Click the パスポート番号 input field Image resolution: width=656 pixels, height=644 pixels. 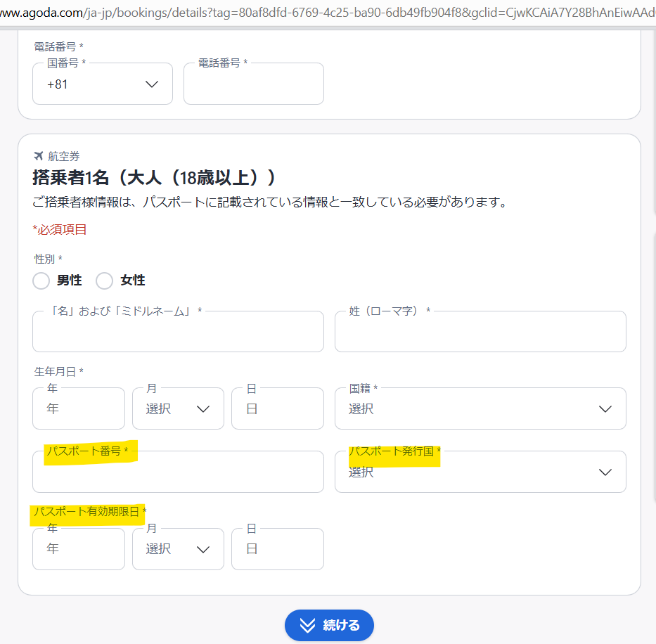(x=178, y=472)
